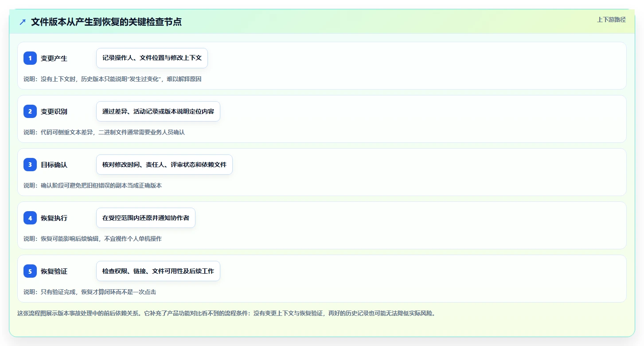Screen dimensions: 644x346
Task: Click the 通过差异、活动记录或版本说明定位内容 box
Action: pos(158,111)
